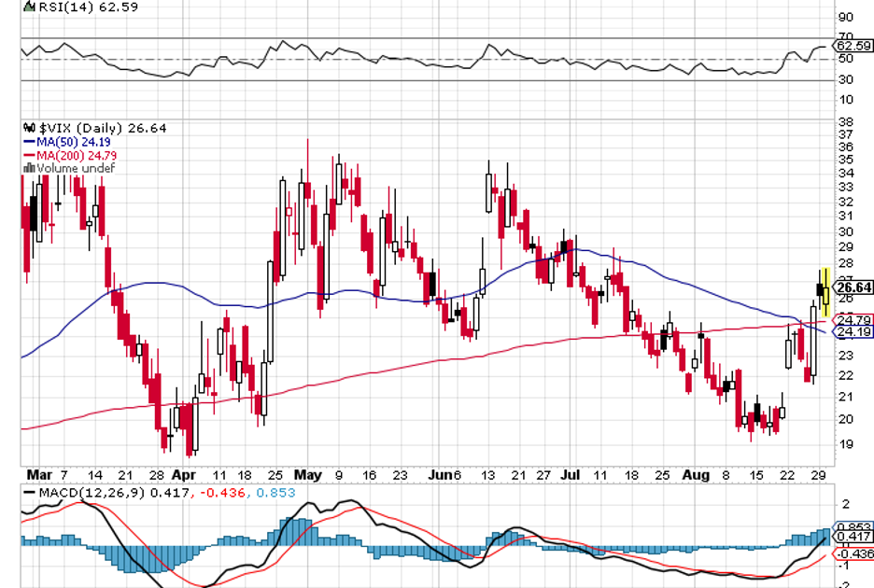Click the black MACD line marker in legend
The height and width of the screenshot is (588, 874).
29,492
